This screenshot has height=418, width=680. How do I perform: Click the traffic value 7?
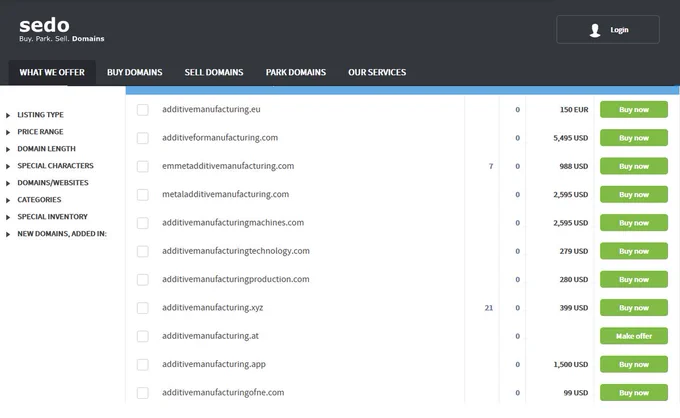click(491, 166)
